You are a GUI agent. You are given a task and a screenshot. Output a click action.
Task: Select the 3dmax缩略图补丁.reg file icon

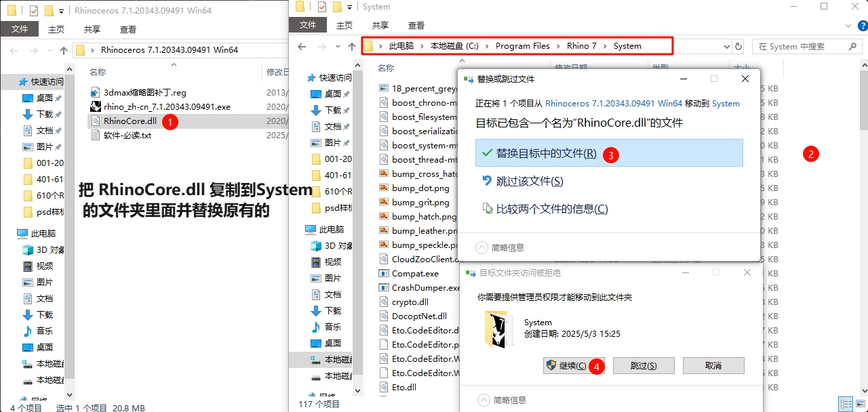tap(96, 92)
